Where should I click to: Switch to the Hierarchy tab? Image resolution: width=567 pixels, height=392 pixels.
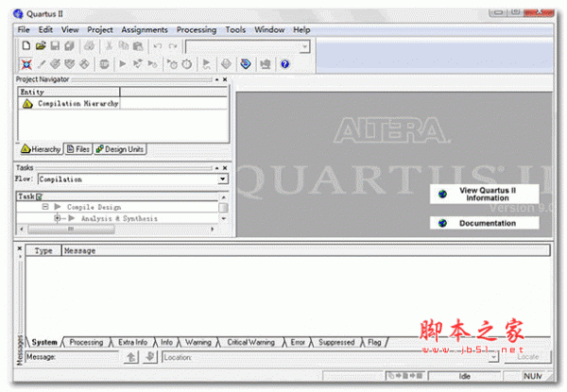[41, 149]
